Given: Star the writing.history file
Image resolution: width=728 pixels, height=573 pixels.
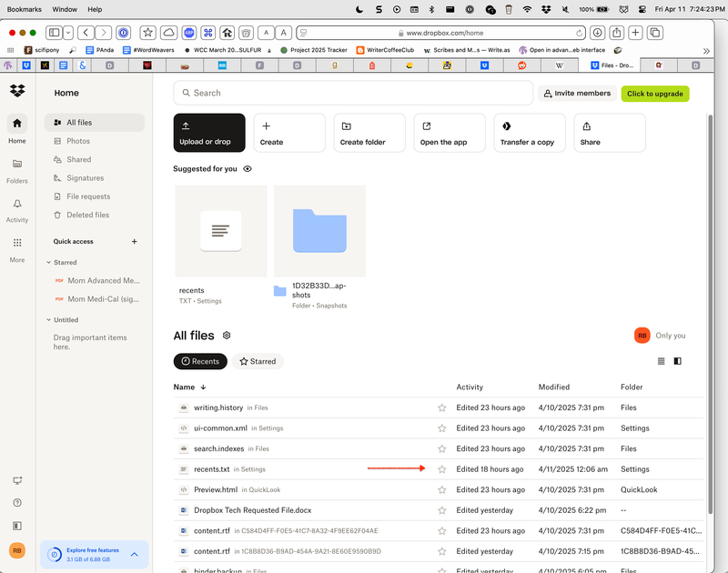Looking at the screenshot, I should [x=442, y=407].
